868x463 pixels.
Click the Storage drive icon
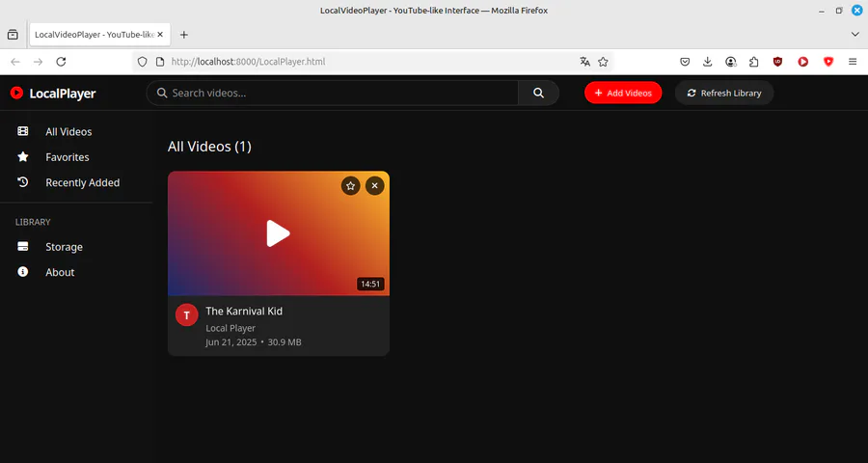point(23,247)
